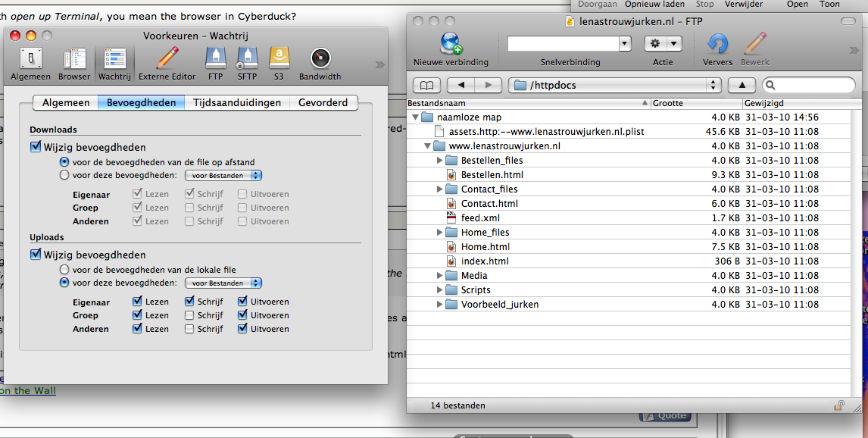Toggle uploads Groep Schrijf checkbox
The width and height of the screenshot is (868, 438).
click(189, 315)
